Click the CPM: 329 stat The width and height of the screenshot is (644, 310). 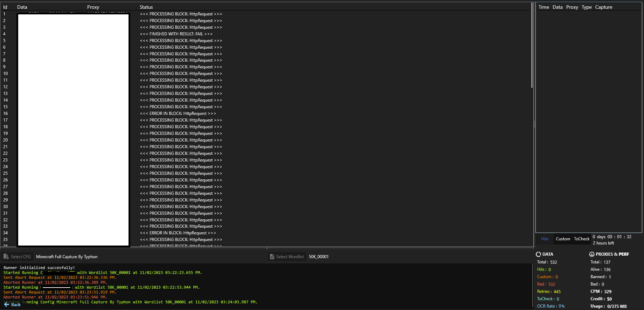pos(601,291)
